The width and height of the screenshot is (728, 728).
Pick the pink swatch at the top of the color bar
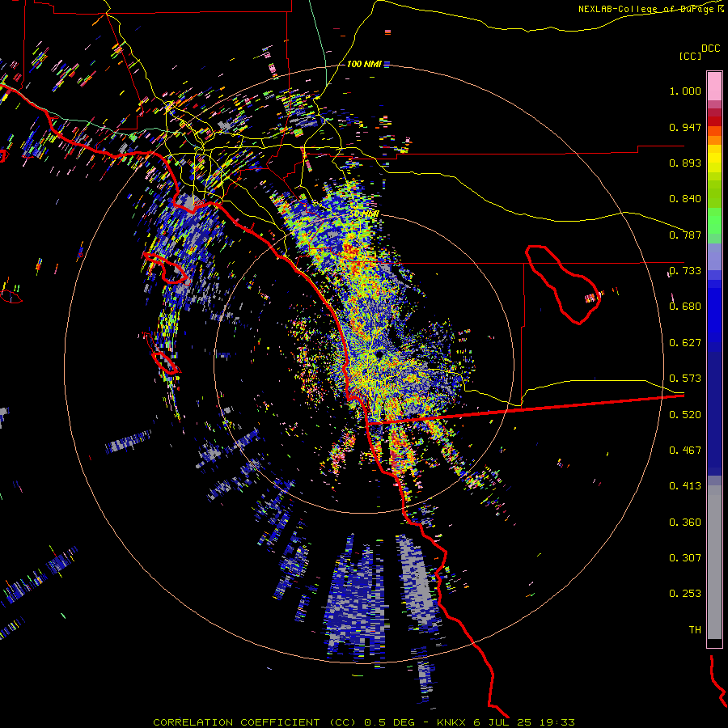(x=714, y=86)
